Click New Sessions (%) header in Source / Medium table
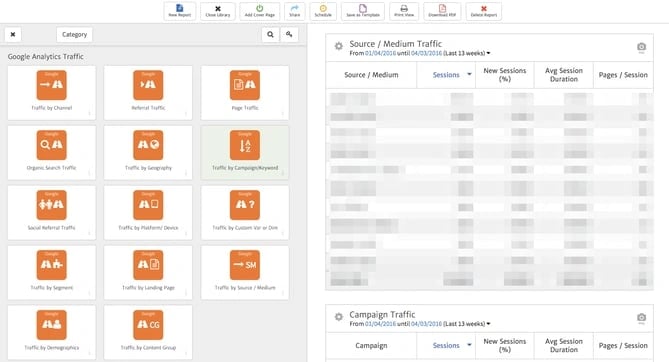The width and height of the screenshot is (669, 362). [505, 75]
